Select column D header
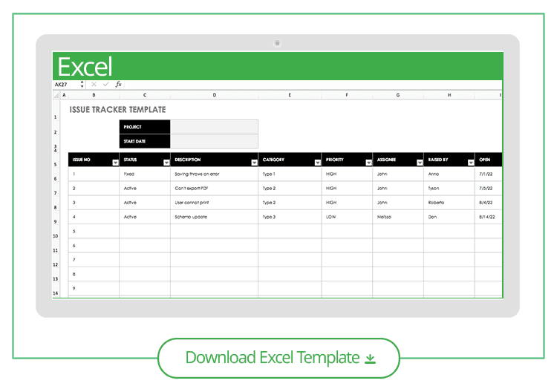 pos(214,95)
